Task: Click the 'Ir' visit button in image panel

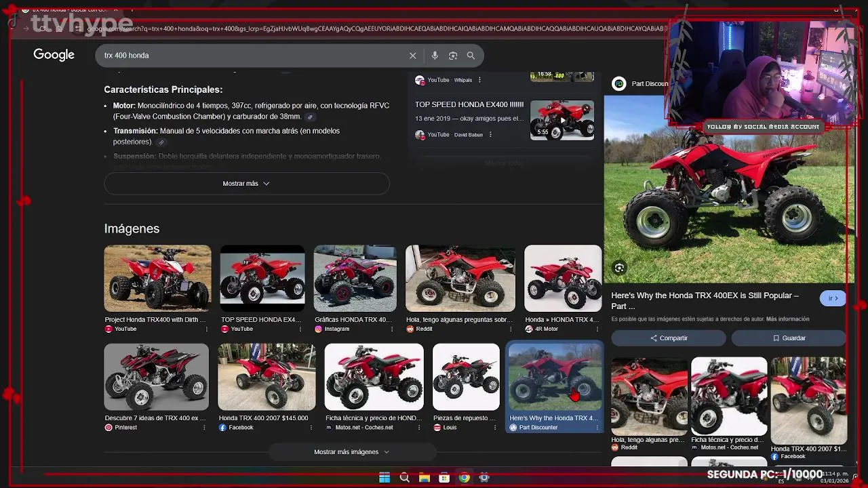Action: pos(833,298)
